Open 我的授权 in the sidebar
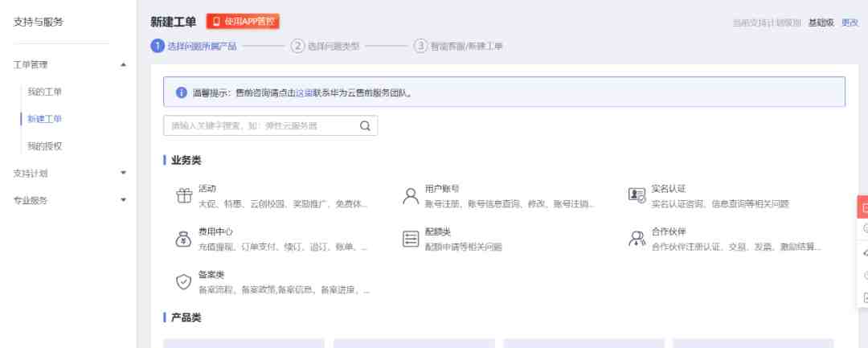 (45, 146)
